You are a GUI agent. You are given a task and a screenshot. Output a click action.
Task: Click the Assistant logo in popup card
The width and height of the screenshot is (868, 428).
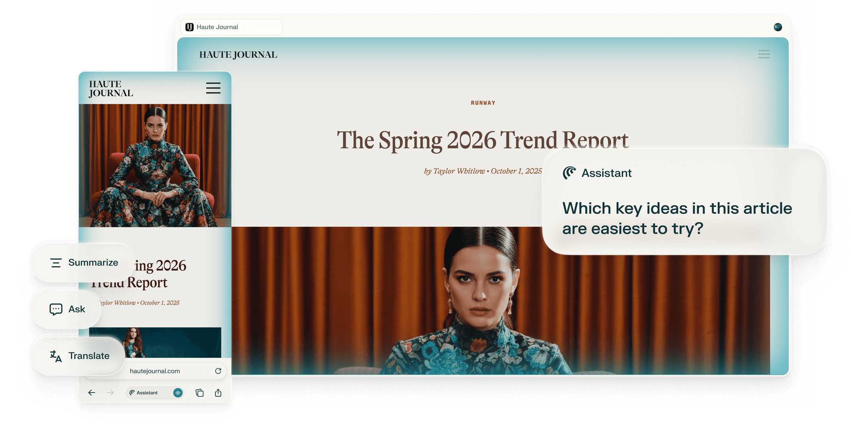coord(569,173)
